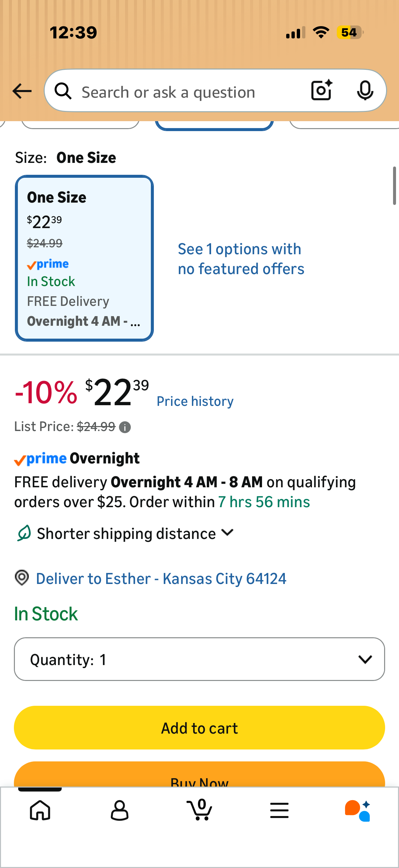Click the Add to cart button
399x868 pixels.
(x=199, y=728)
